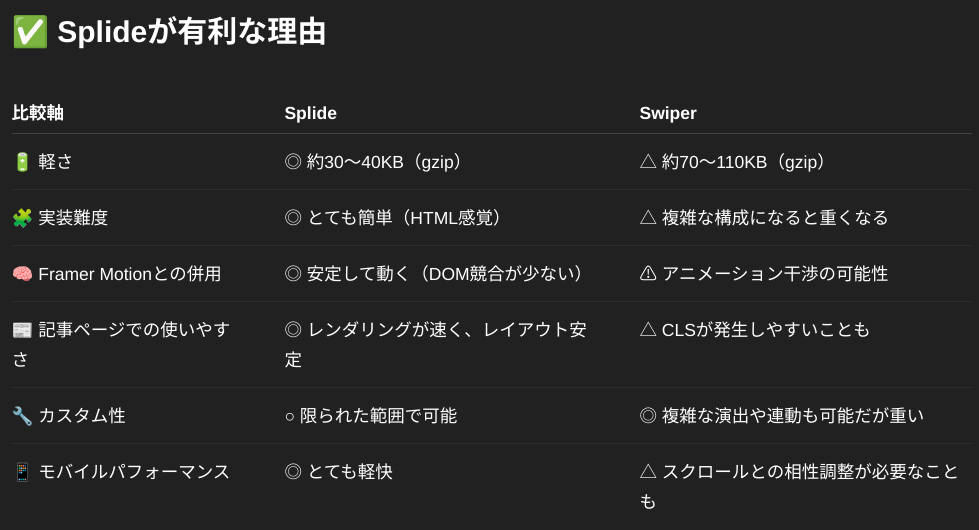Select the Splide column header

310,113
